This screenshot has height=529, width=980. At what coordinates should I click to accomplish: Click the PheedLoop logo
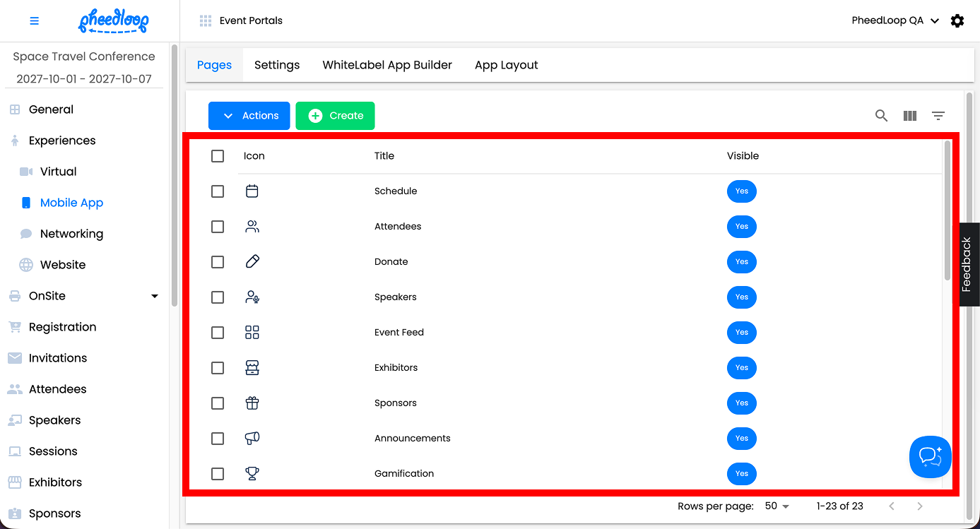pyautogui.click(x=114, y=21)
